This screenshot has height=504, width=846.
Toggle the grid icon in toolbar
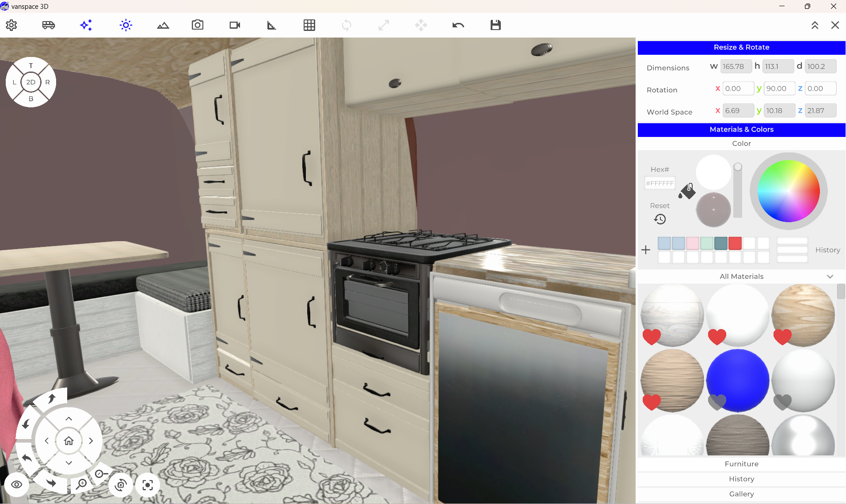309,25
